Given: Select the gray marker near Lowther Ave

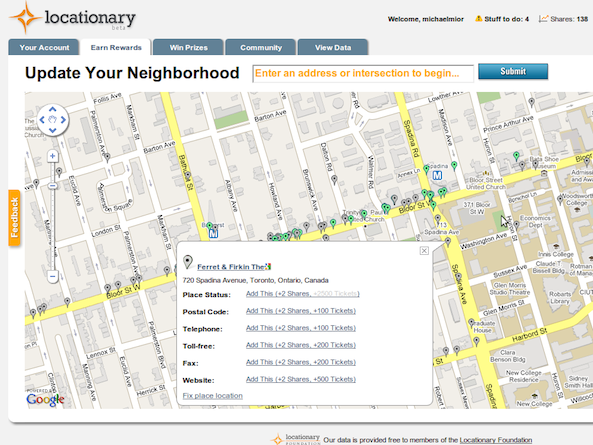Looking at the screenshot, I should [531, 102].
